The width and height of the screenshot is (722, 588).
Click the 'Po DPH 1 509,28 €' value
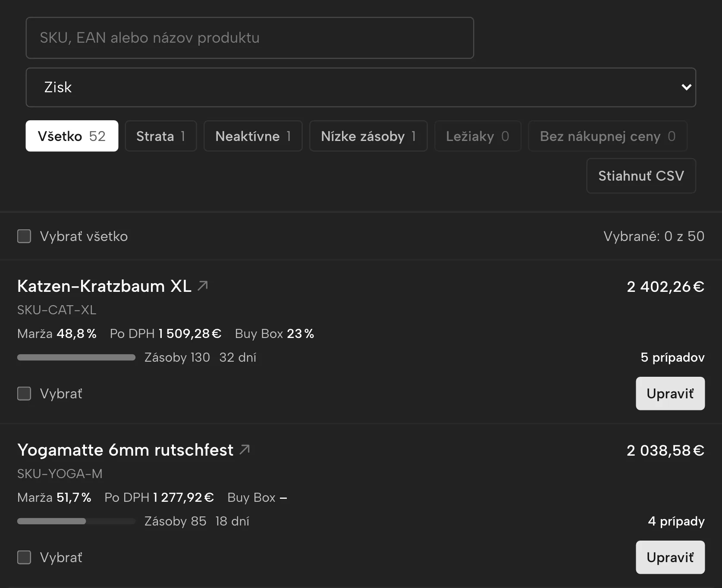pos(166,334)
